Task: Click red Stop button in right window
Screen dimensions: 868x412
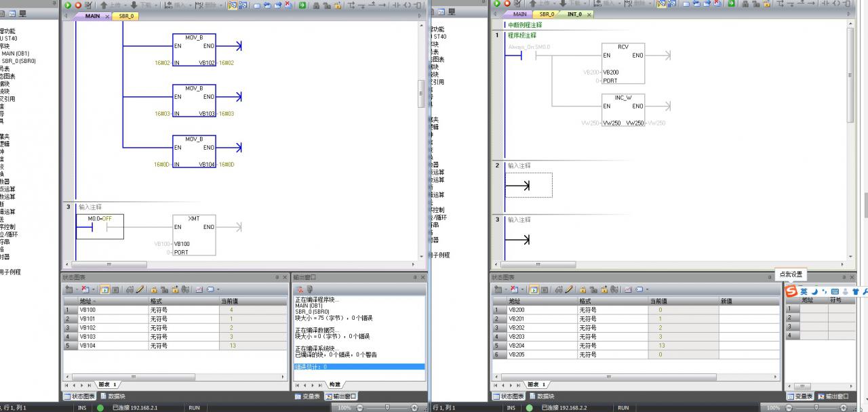Action: click(x=507, y=4)
